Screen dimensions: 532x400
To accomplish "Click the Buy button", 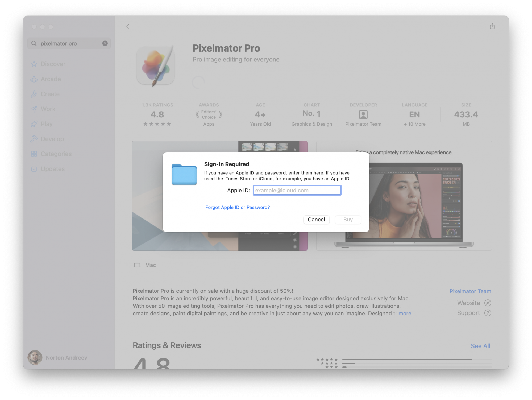I will pos(348,220).
